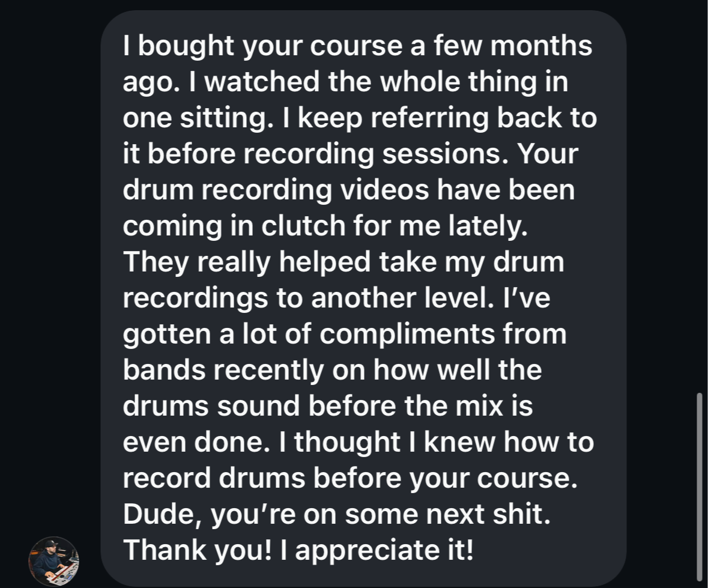Click the text "They really helped take my drum"
Viewport: 708px width, 588px height.
(x=343, y=262)
